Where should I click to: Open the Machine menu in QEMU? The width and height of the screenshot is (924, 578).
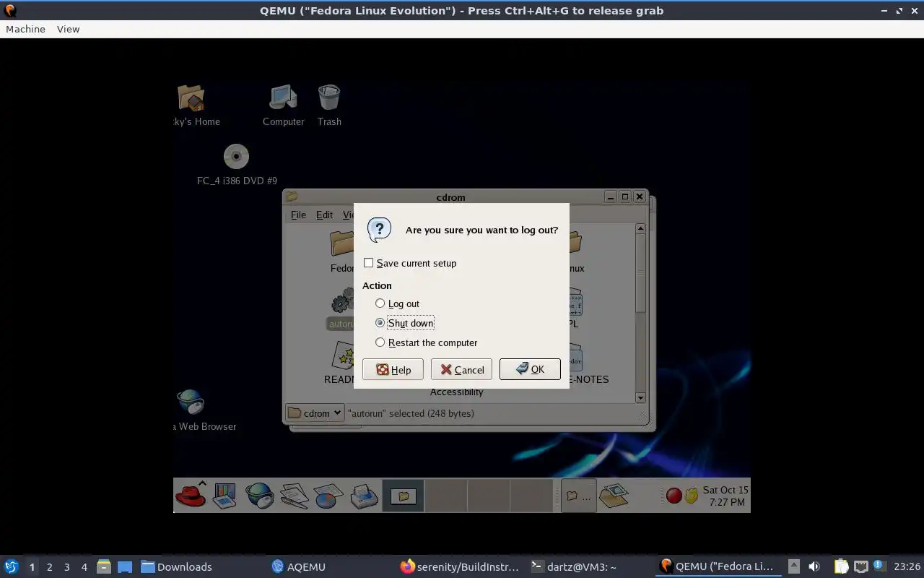click(x=25, y=29)
